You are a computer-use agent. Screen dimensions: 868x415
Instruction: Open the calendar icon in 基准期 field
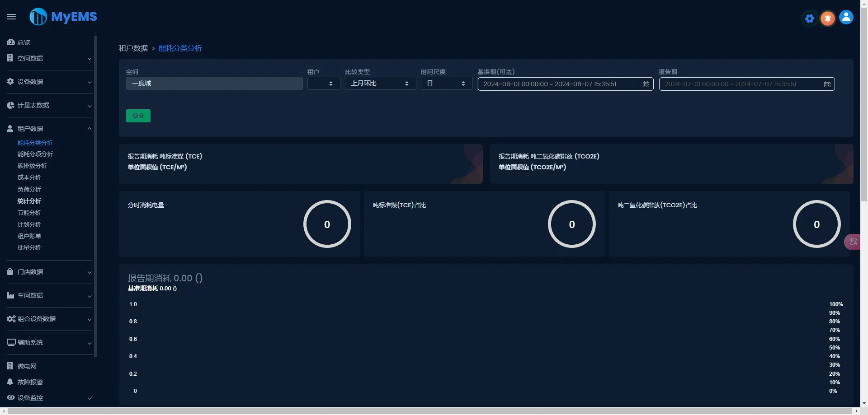(x=646, y=84)
